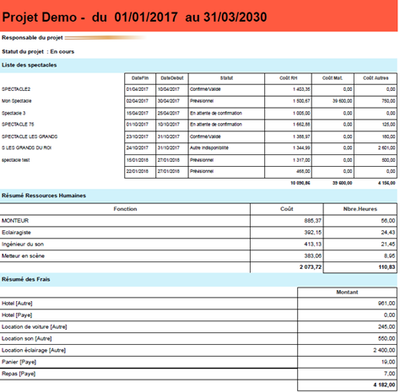Select the 'S LES GRANDS DU ROI' label
The width and height of the screenshot is (400, 392).
click(27, 148)
